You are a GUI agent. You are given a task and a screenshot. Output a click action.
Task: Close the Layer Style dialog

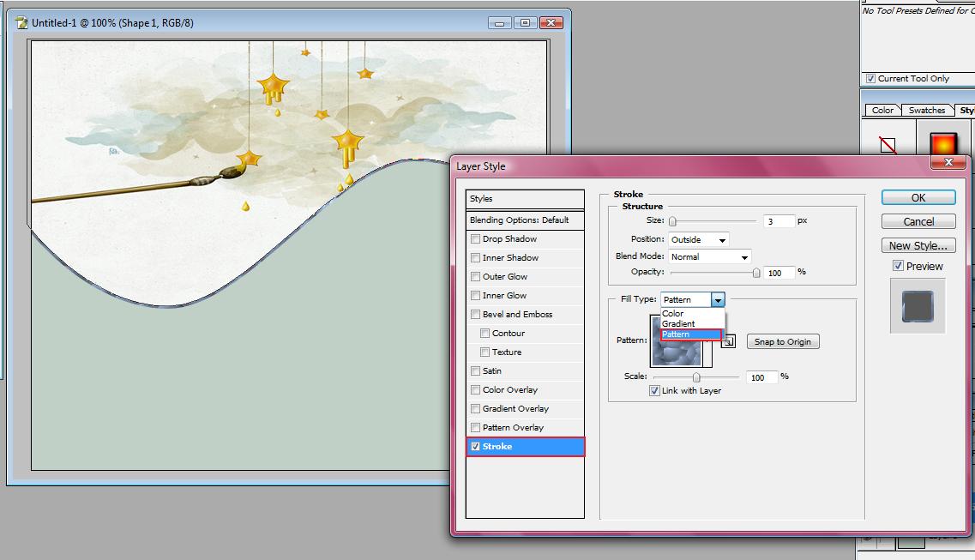click(x=948, y=162)
